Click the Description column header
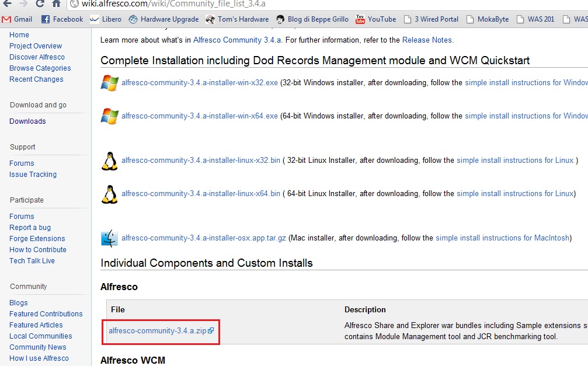Screen dimensions: 588x366 click(365, 309)
